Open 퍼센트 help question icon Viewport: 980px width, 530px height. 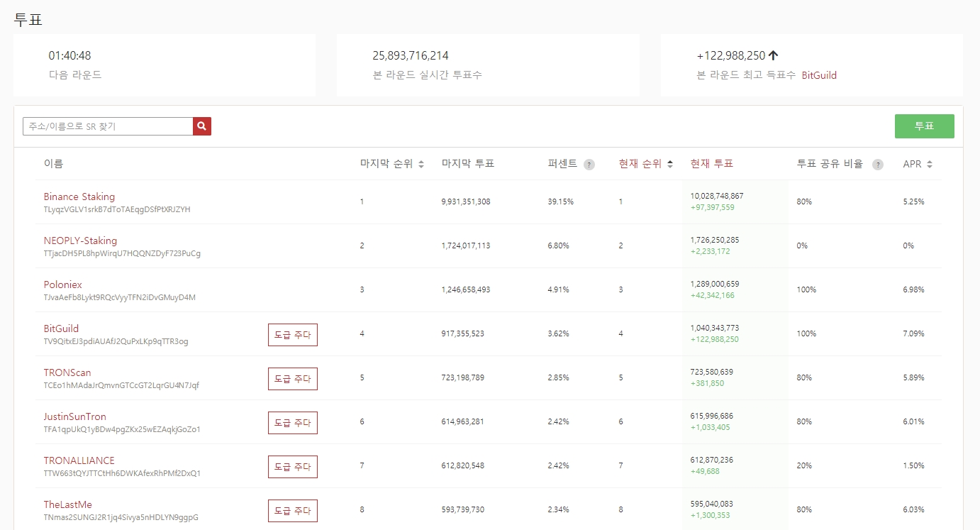pos(589,165)
